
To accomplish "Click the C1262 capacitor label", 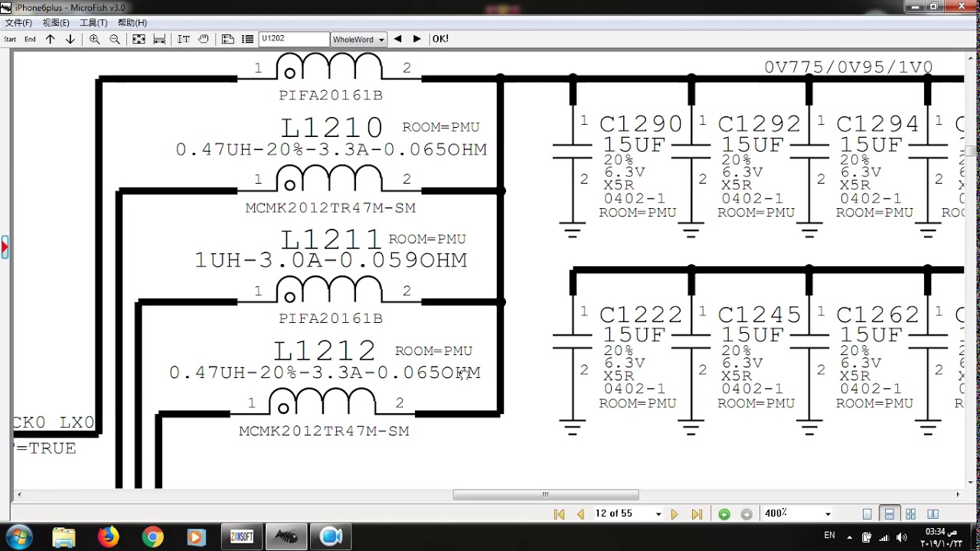I will click(x=878, y=315).
